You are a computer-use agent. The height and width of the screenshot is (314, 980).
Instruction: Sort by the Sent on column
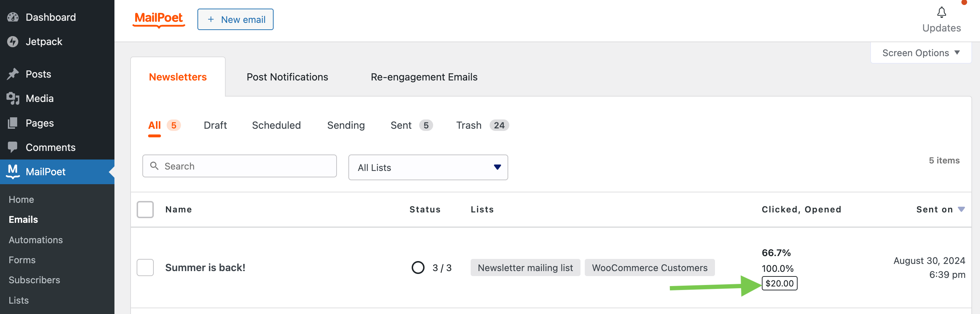pyautogui.click(x=934, y=209)
